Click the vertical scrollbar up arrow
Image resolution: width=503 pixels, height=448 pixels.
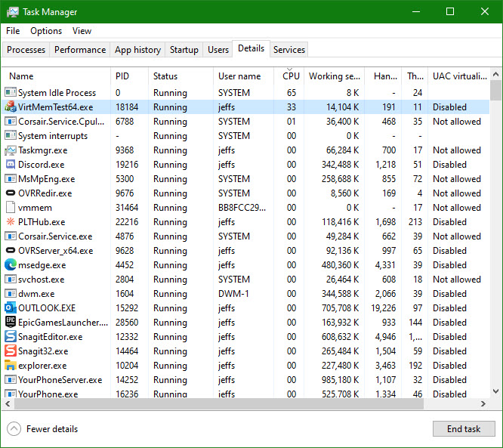tap(495, 75)
